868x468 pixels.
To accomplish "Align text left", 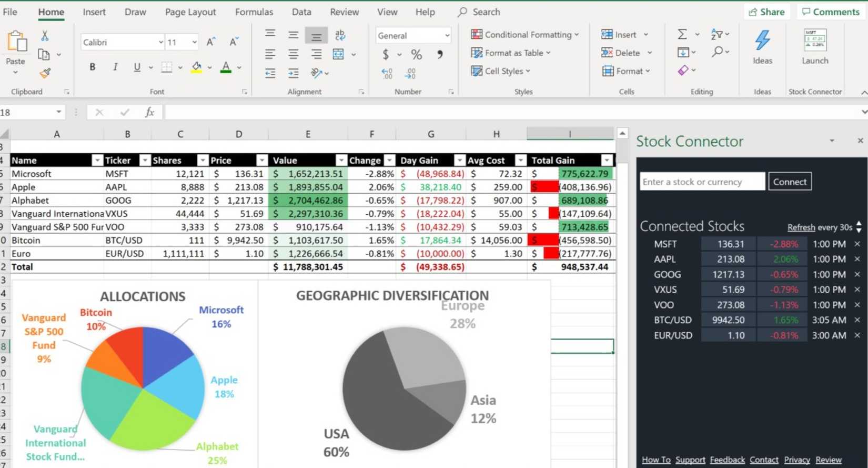I will click(x=270, y=54).
